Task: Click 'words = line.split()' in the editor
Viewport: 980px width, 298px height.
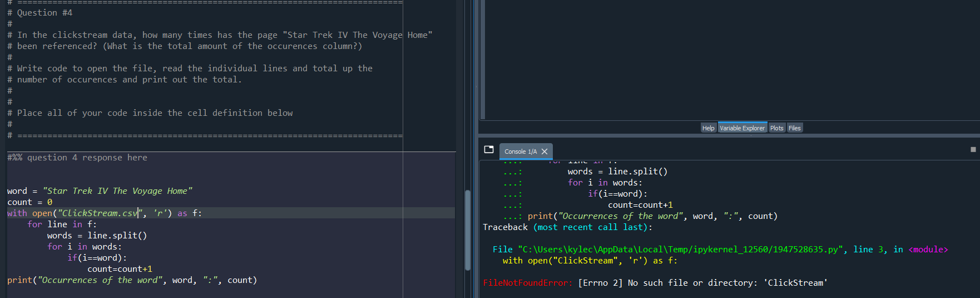Action: [x=97, y=236]
